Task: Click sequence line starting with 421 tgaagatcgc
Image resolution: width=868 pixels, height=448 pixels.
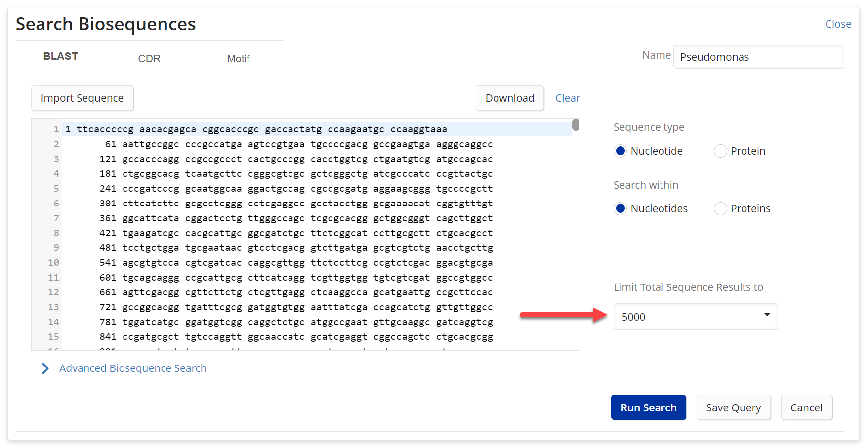Action: (x=317, y=233)
